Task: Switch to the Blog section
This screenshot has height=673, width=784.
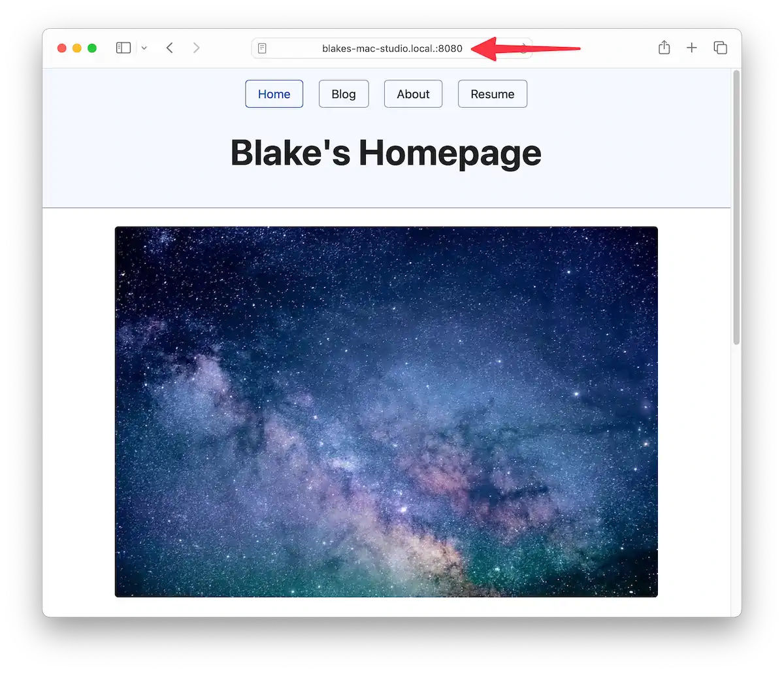Action: point(344,93)
